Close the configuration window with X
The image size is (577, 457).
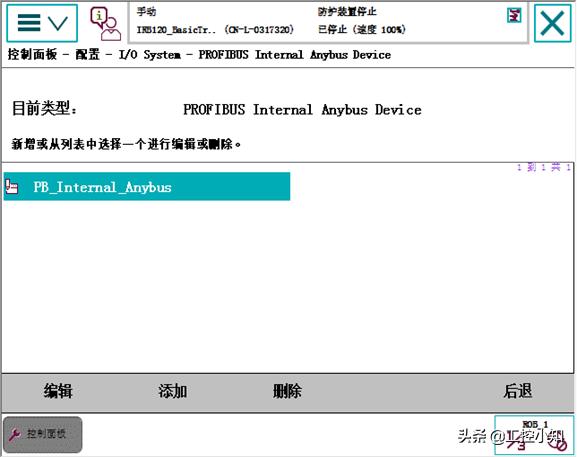click(x=553, y=23)
